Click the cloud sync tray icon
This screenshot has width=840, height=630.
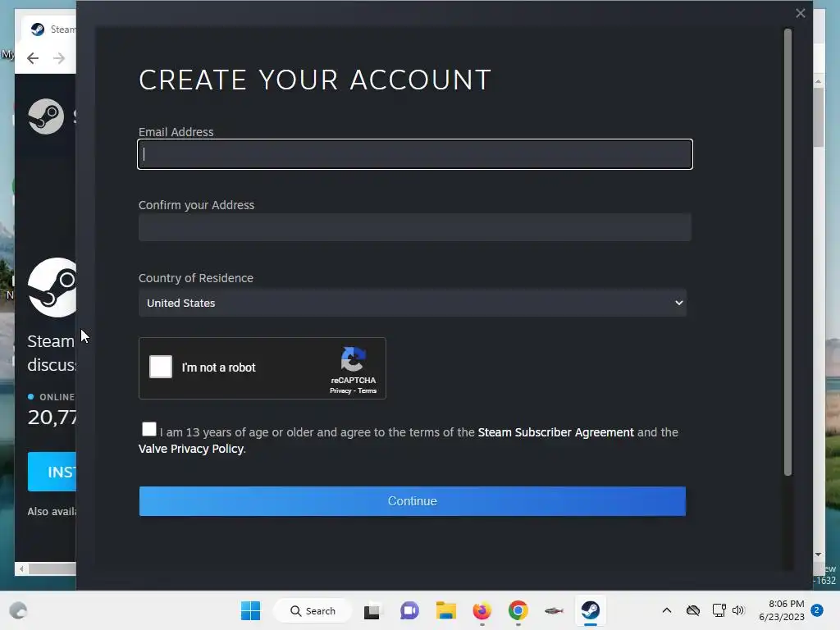tap(693, 610)
